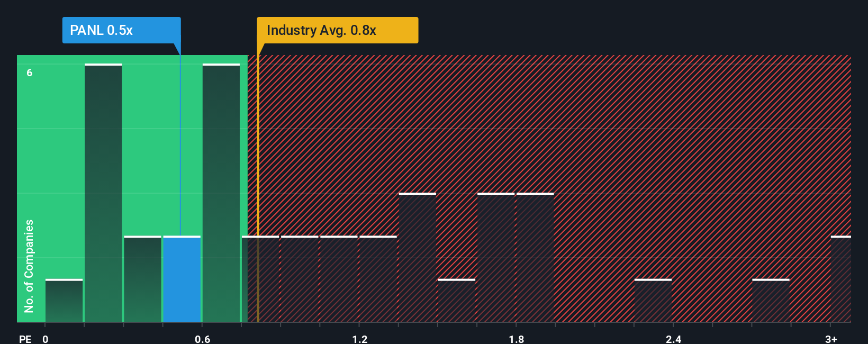Click the PANL 0.5x label
868x344 pixels.
[121, 30]
